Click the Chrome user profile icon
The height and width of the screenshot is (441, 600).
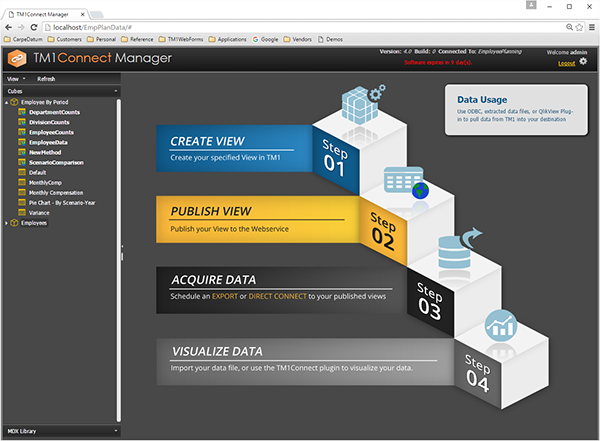pyautogui.click(x=531, y=5)
